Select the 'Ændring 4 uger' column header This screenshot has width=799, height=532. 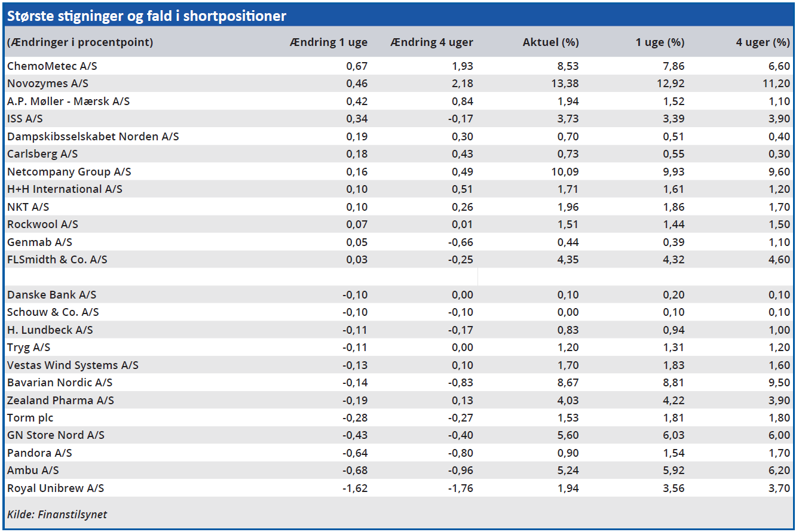[x=431, y=42]
